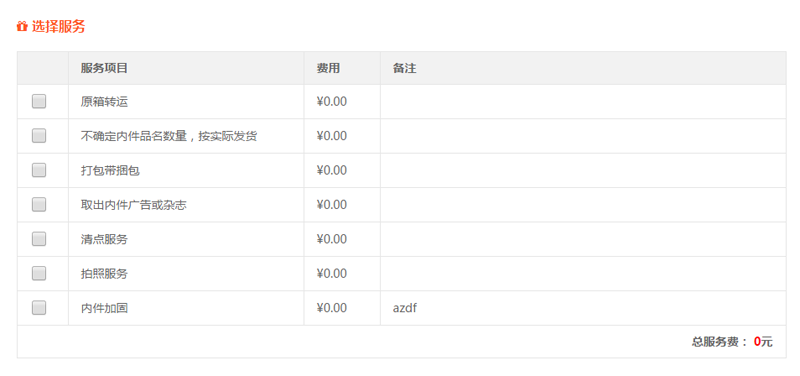Click the 打包带捆包 service label
The width and height of the screenshot is (800, 376).
[110, 170]
